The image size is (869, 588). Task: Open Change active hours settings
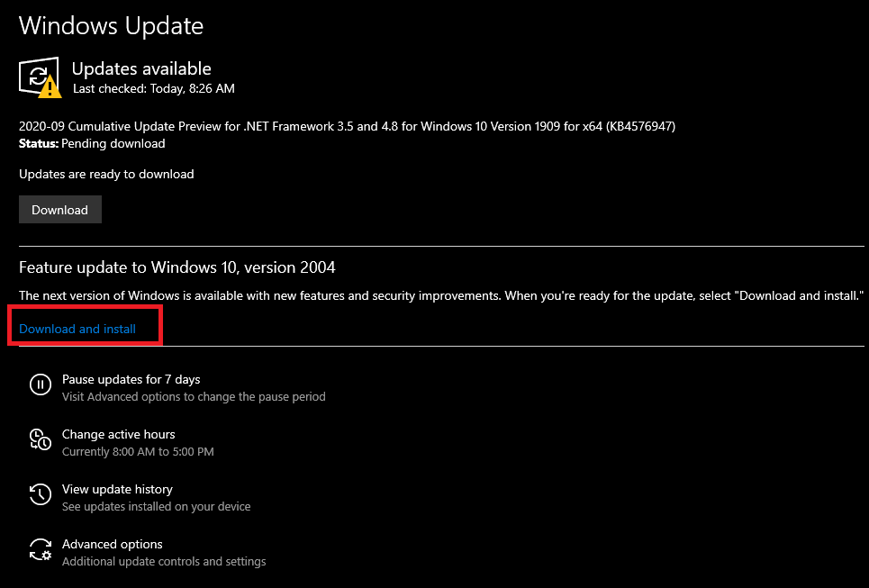(117, 434)
